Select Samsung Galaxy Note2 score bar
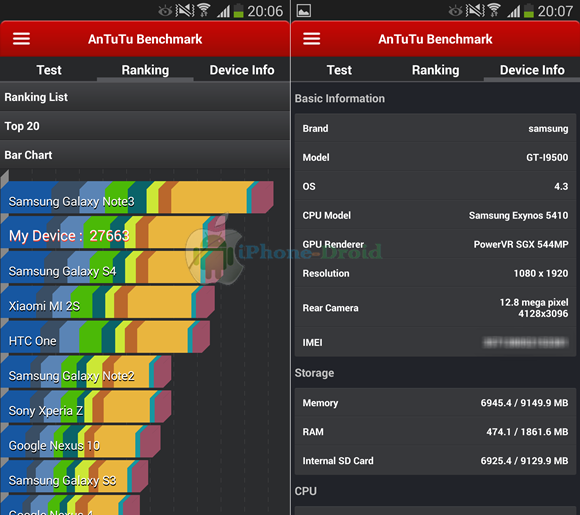The image size is (580, 515). (x=86, y=372)
